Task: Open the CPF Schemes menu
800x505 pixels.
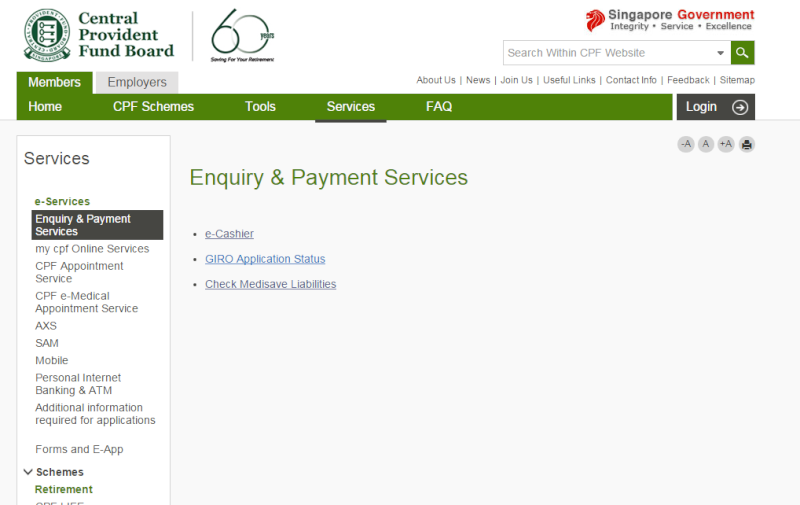Action: coord(153,107)
